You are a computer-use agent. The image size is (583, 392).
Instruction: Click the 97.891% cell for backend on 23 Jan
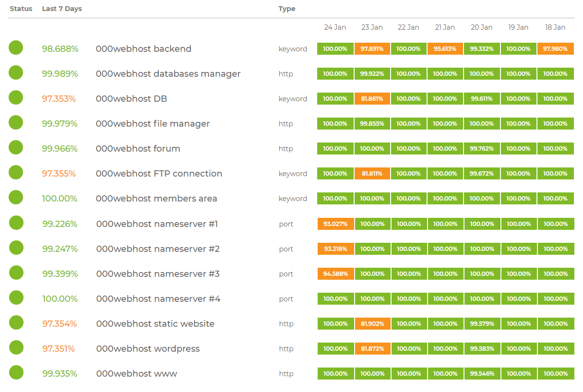tap(372, 49)
